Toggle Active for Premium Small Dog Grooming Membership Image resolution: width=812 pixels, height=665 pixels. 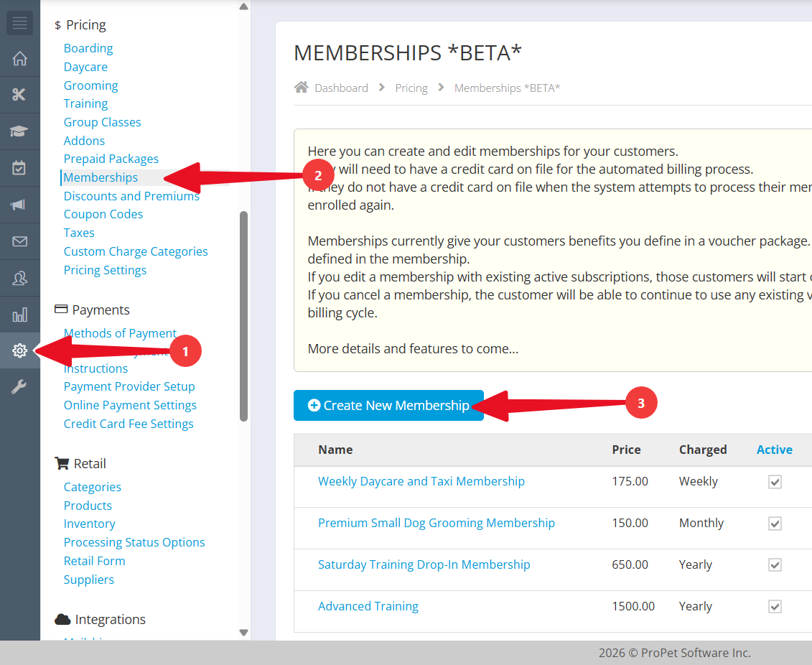(x=775, y=524)
